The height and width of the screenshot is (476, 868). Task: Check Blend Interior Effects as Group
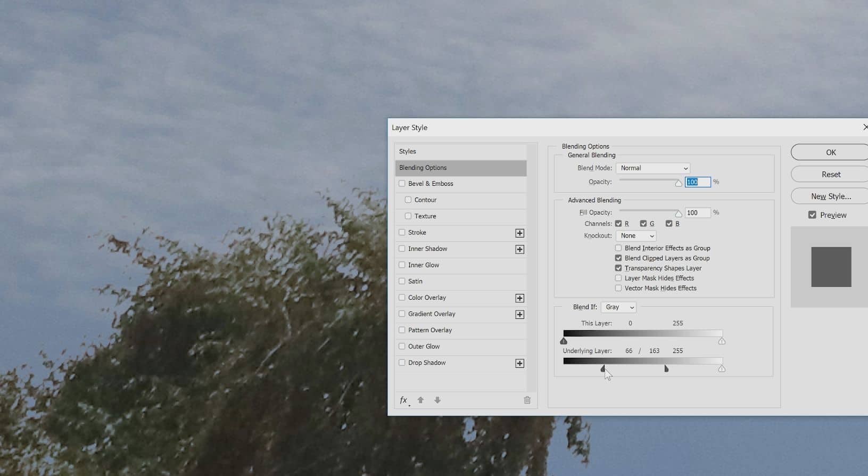pos(618,248)
